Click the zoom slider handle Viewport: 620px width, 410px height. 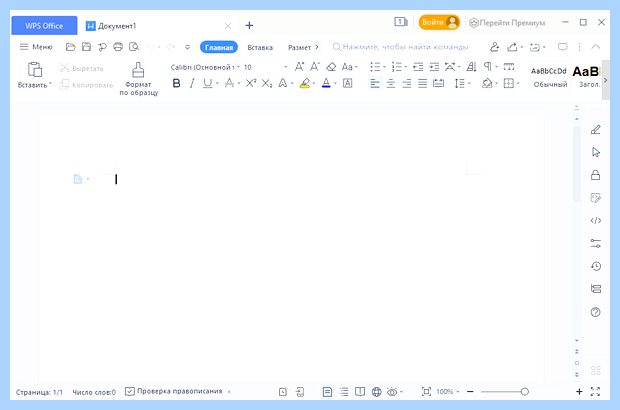point(524,392)
